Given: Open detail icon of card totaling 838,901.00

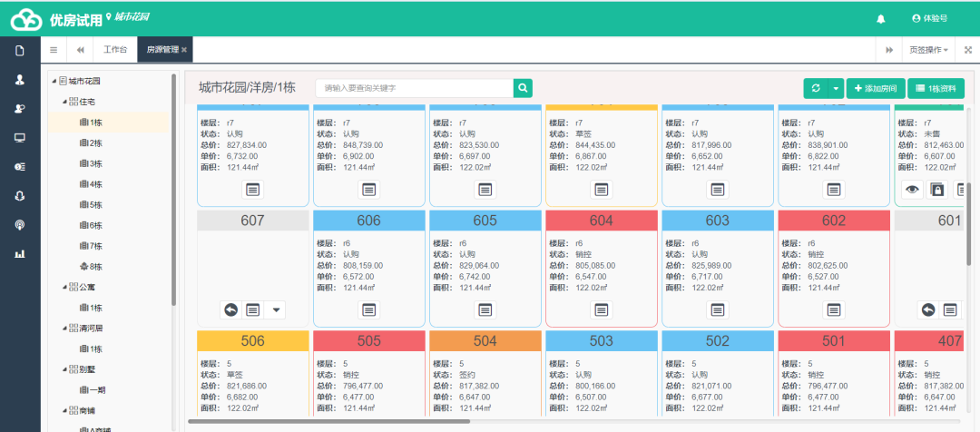Looking at the screenshot, I should tap(834, 190).
